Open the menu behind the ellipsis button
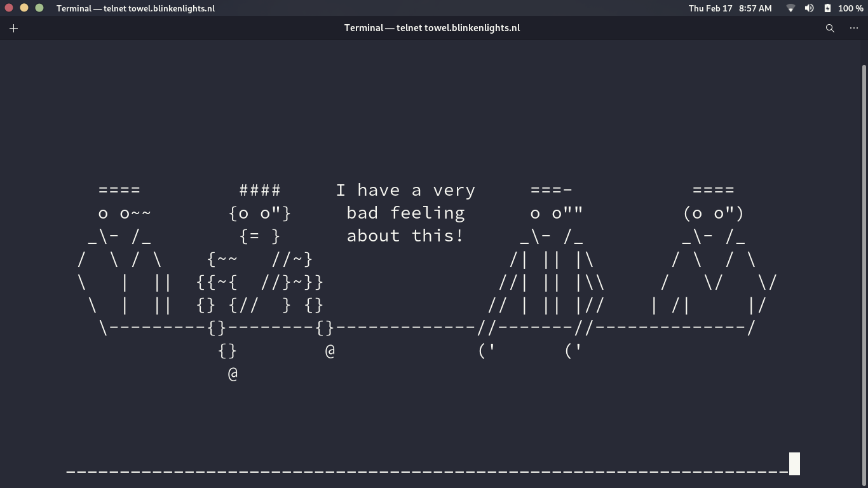This screenshot has height=488, width=868. [854, 28]
